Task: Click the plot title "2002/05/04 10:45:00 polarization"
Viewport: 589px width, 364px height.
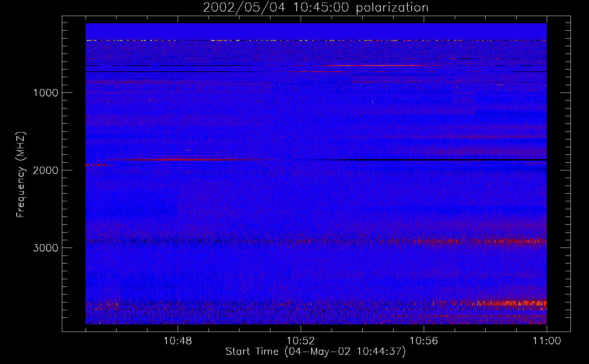Action: [316, 8]
